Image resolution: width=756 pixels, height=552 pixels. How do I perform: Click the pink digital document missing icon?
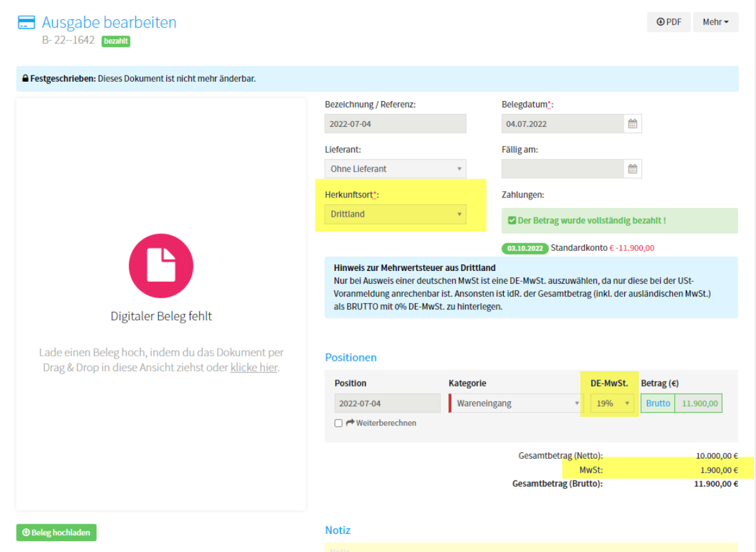161,266
